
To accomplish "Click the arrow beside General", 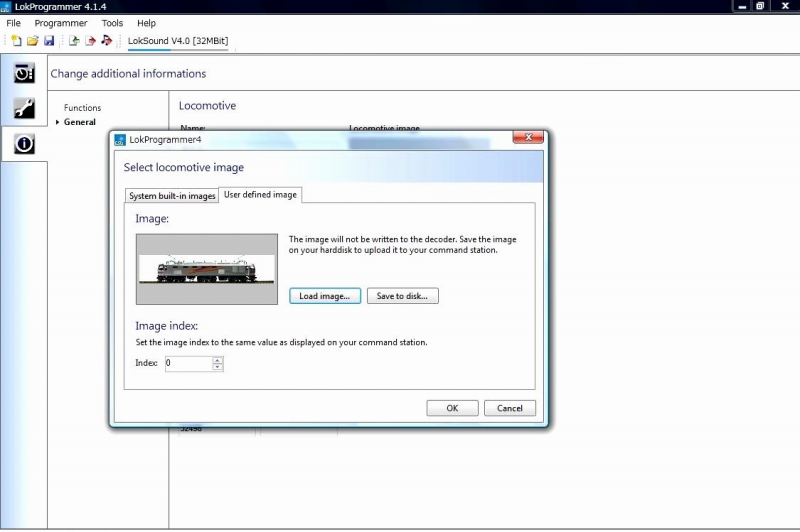I will (58, 122).
